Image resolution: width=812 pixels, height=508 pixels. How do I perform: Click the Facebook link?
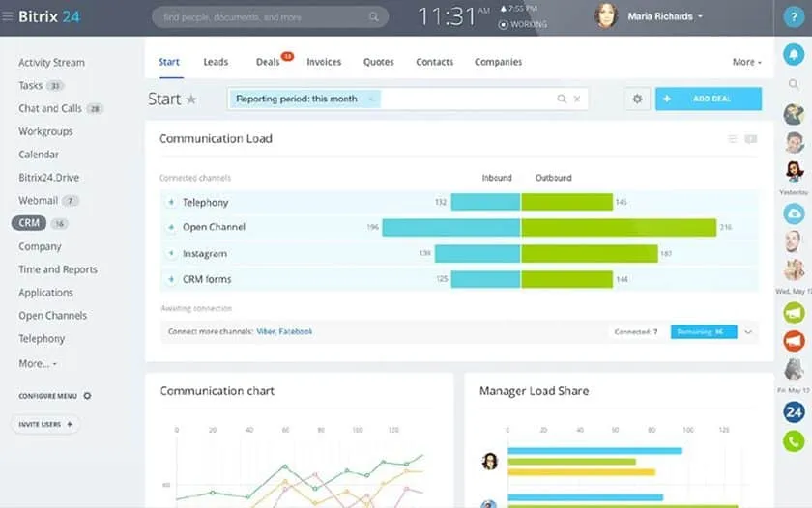click(296, 331)
